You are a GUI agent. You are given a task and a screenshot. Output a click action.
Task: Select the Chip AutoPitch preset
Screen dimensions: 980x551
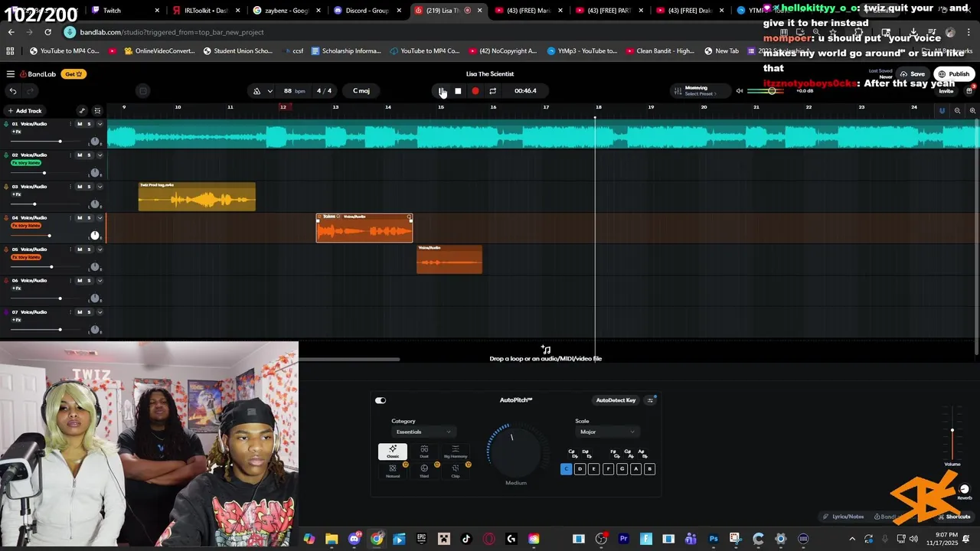click(456, 470)
